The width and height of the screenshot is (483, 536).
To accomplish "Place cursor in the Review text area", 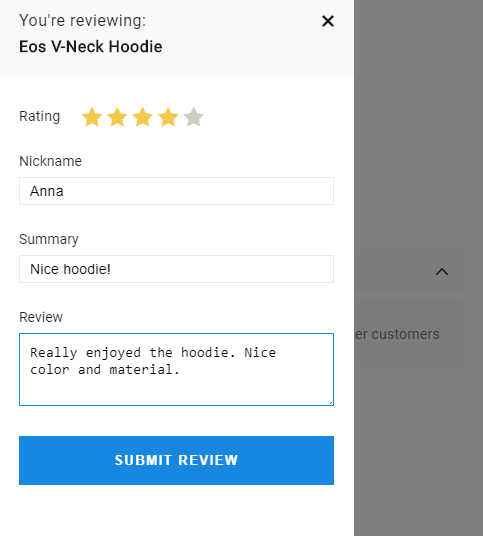I will [x=176, y=370].
